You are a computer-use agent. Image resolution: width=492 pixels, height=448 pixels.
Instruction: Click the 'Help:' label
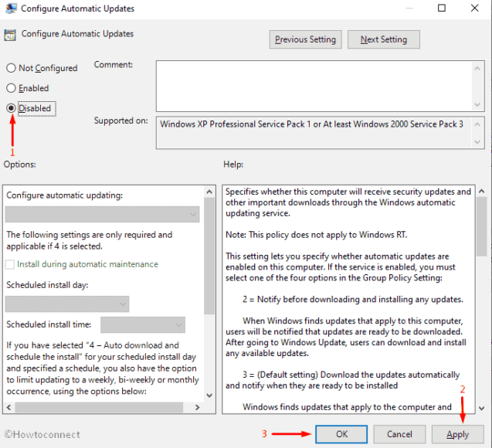point(233,165)
